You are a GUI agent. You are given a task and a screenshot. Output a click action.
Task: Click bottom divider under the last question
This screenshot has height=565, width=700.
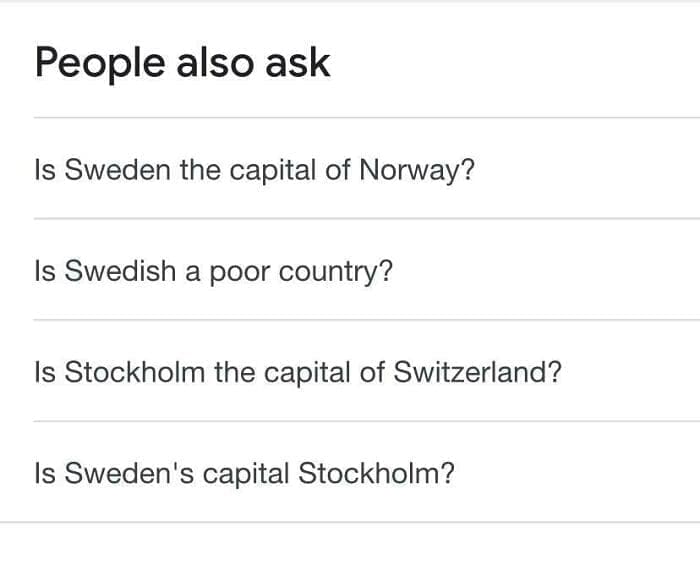pyautogui.click(x=350, y=522)
